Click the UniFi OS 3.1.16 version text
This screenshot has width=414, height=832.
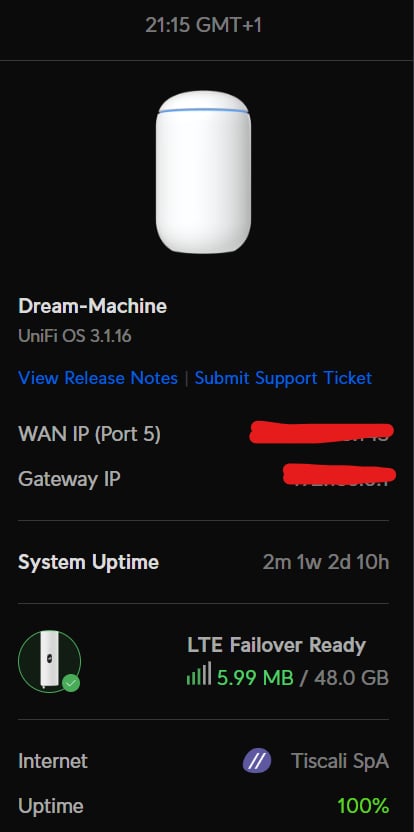75,336
